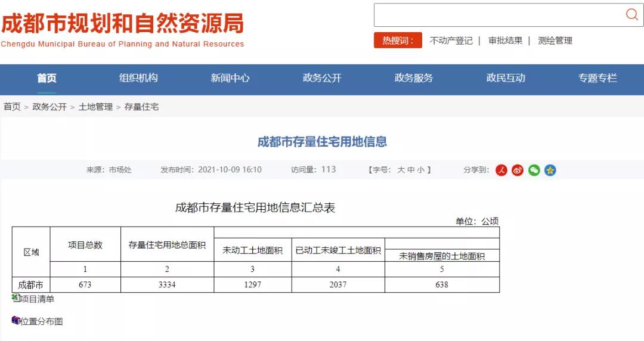Screen dimensions: 644x341
Task: Share via the red People's Daily icon
Action: [x=501, y=170]
